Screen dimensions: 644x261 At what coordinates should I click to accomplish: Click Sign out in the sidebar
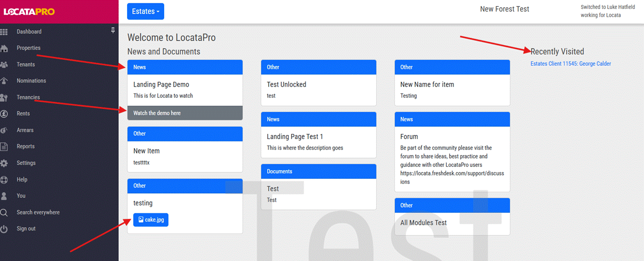(26, 229)
